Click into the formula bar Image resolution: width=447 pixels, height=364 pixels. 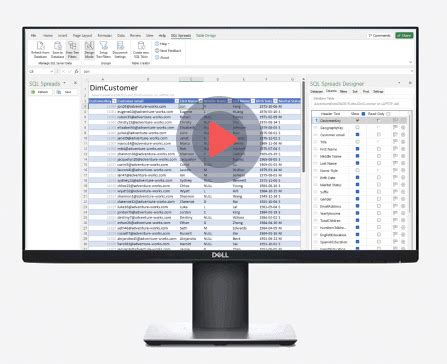tap(247, 71)
